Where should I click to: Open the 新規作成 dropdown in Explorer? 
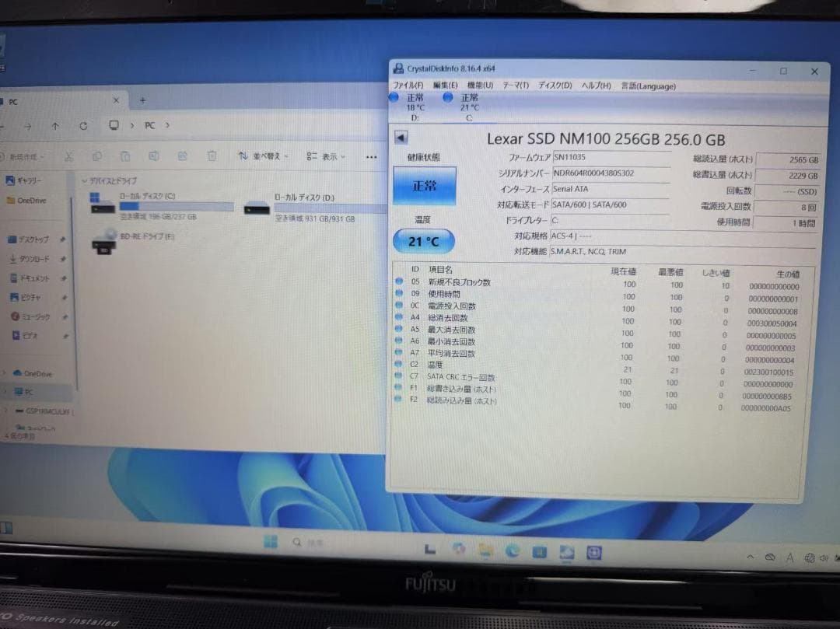coord(23,157)
